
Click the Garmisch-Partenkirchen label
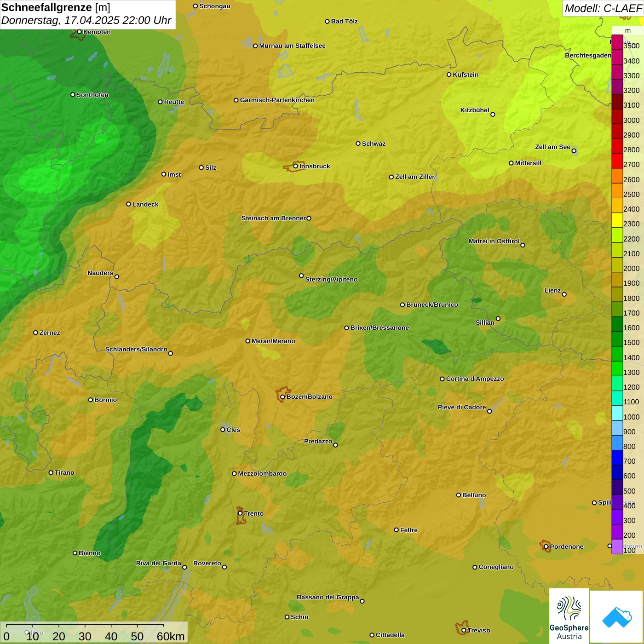pos(277,100)
